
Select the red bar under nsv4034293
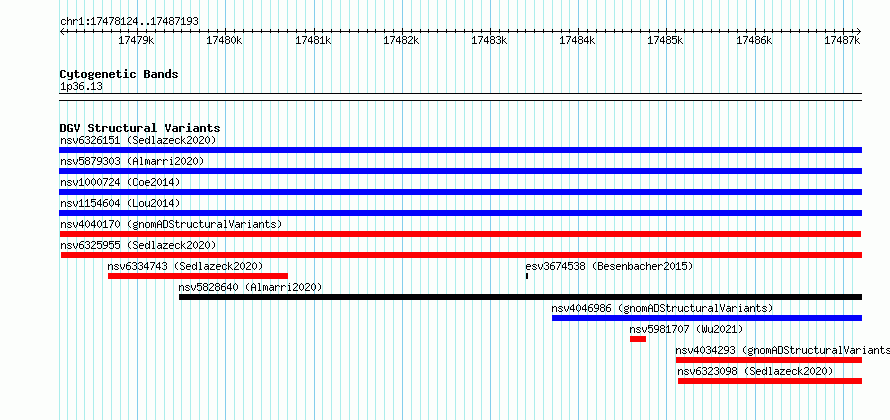tap(769, 360)
